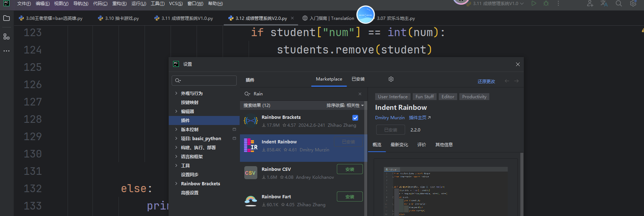
Task: Select the Rainbow Brackets plugin icon
Action: point(251,121)
